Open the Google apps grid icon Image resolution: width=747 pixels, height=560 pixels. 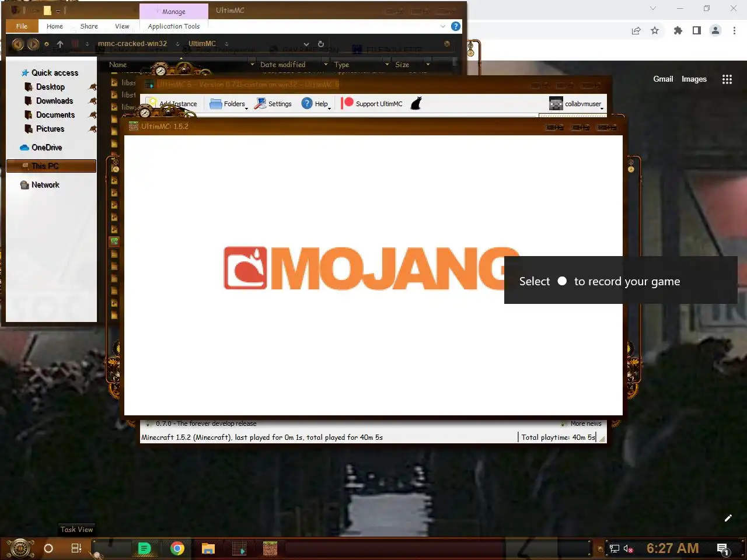[x=727, y=79]
